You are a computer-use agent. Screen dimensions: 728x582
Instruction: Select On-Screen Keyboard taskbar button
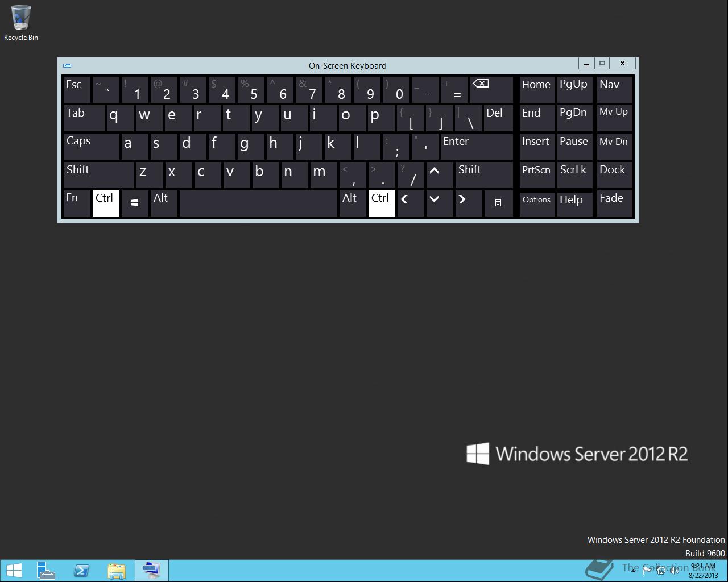(152, 571)
